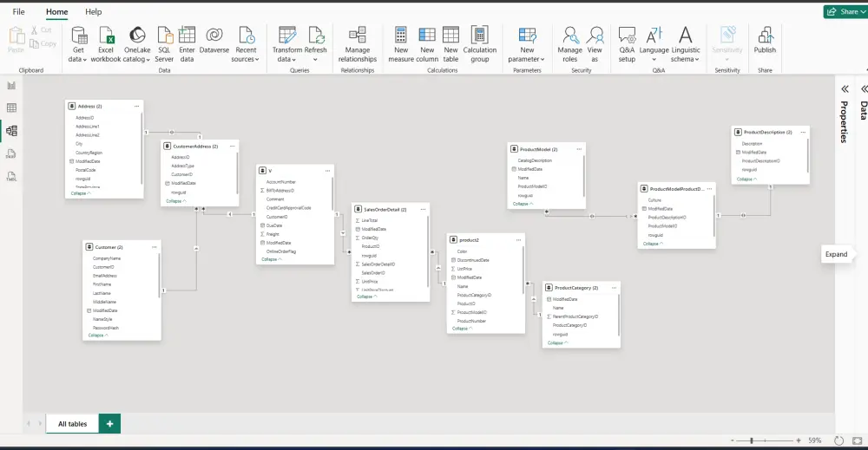This screenshot has width=868, height=450.
Task: Switch to Table view in sidebar
Action: point(11,108)
